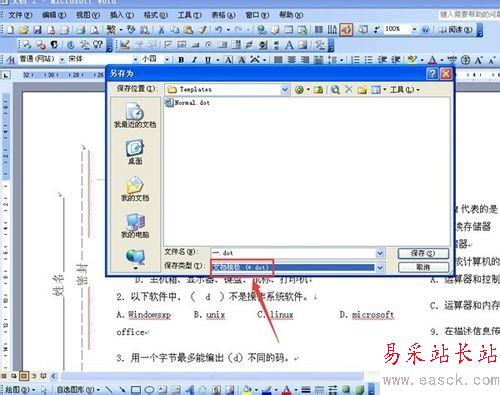Image resolution: width=500 pixels, height=395 pixels.
Task: Open the Format menu
Action: [x=156, y=15]
